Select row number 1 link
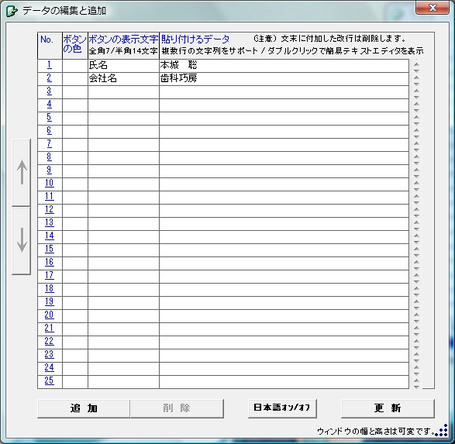 (x=49, y=65)
